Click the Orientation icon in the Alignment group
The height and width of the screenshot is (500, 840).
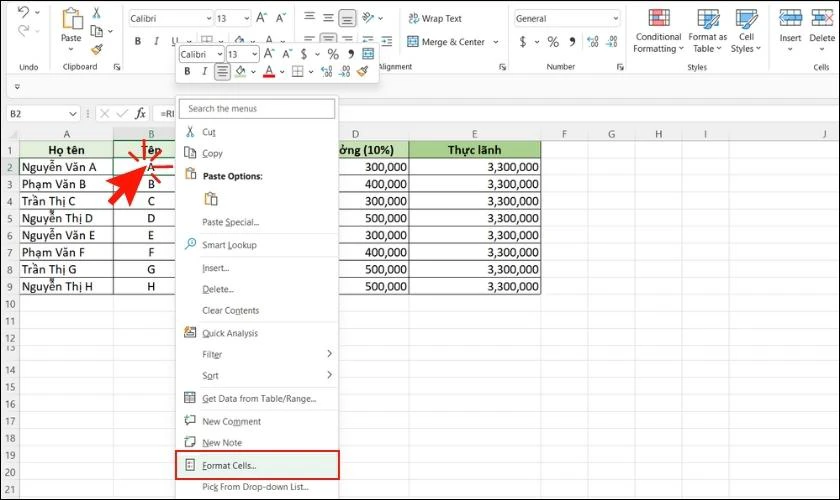click(368, 18)
